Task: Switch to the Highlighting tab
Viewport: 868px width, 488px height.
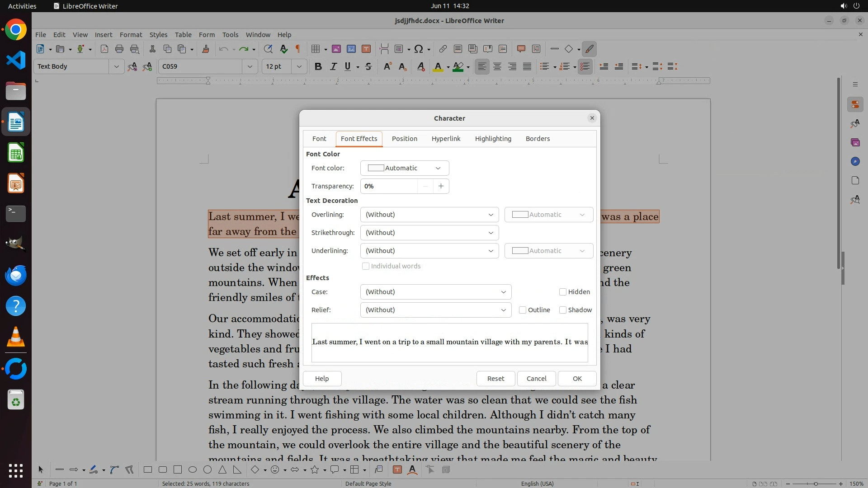Action: tap(493, 139)
